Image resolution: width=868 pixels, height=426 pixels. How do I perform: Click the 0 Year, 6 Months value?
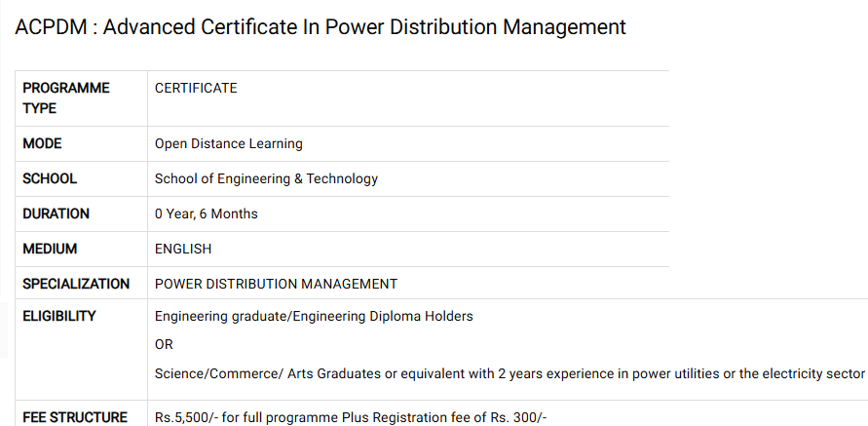click(206, 213)
